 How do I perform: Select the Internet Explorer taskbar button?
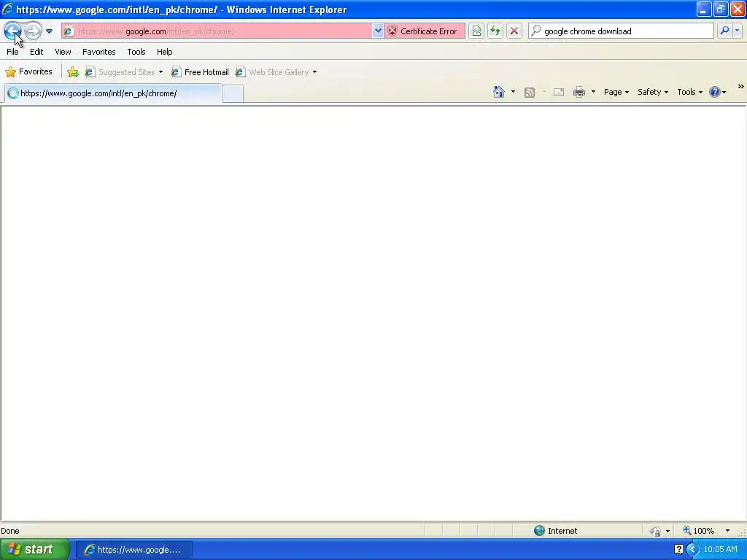[134, 550]
